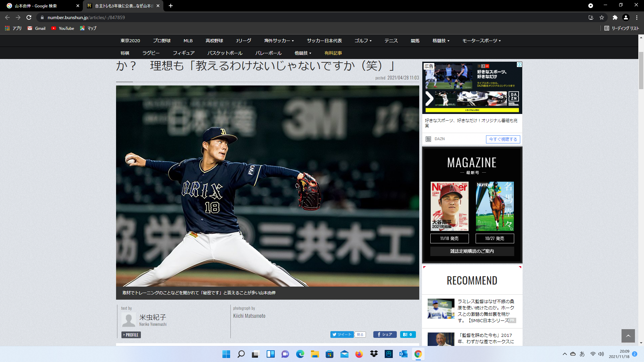Click the install app icon in address bar
The image size is (644, 362).
tap(591, 17)
